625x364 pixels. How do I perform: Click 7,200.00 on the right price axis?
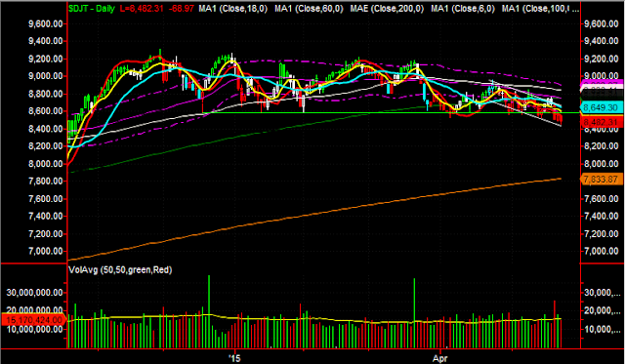pyautogui.click(x=601, y=234)
